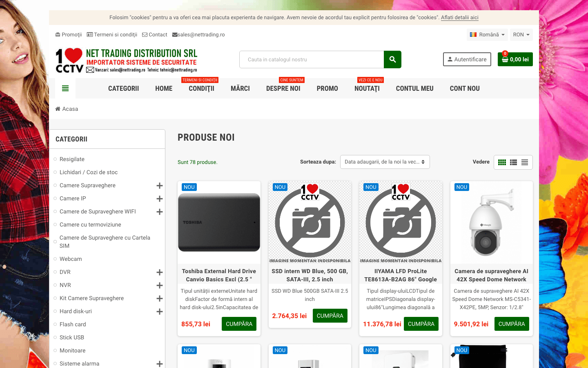
Task: Buy the IIYAMA LFD ProLite display
Action: pyautogui.click(x=421, y=324)
